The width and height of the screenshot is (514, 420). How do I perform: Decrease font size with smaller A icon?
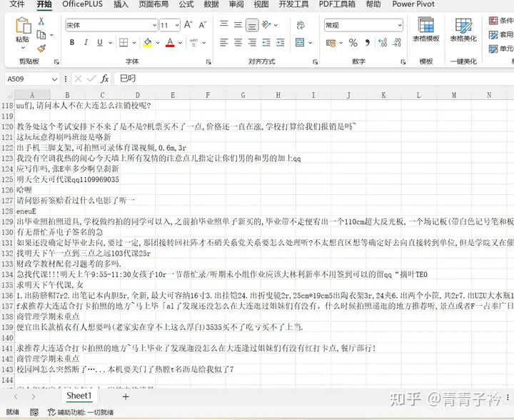(x=203, y=25)
